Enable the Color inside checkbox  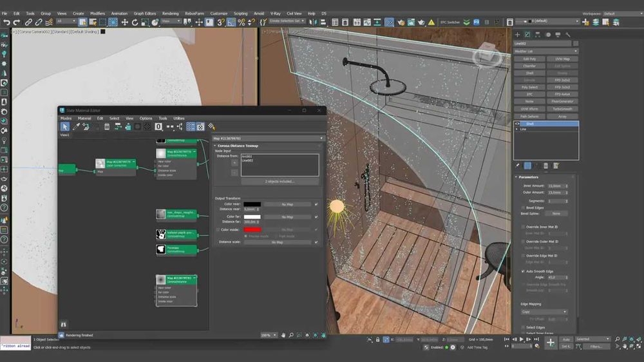click(218, 230)
